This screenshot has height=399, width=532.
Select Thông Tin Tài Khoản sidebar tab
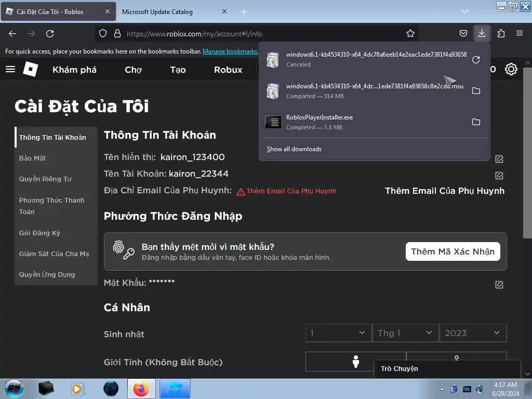click(56, 137)
